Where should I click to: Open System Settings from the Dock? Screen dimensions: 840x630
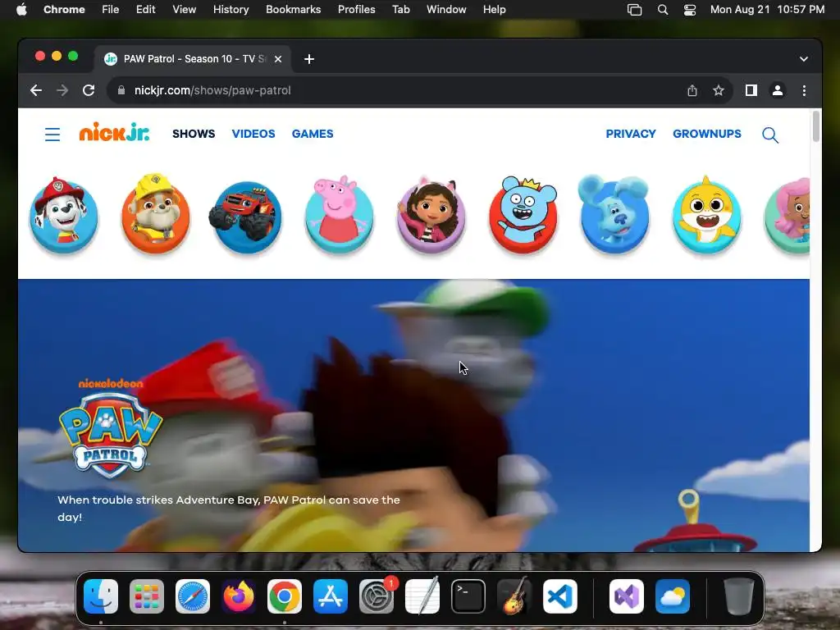click(x=377, y=596)
